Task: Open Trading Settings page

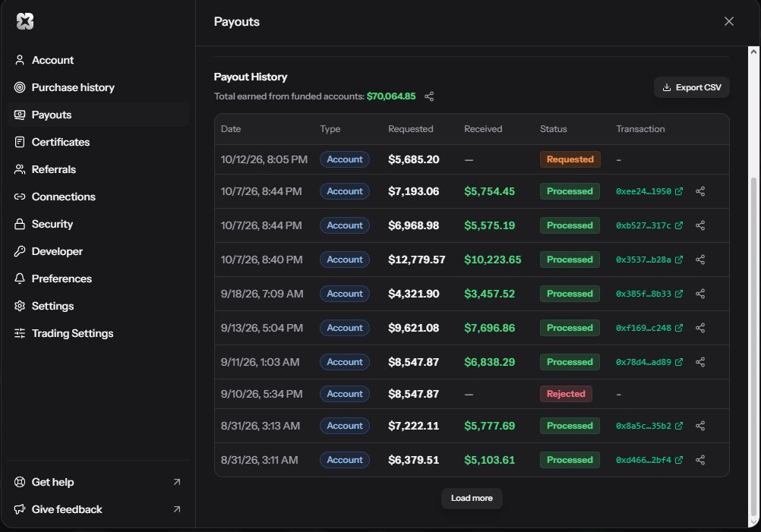Action: [x=99, y=333]
